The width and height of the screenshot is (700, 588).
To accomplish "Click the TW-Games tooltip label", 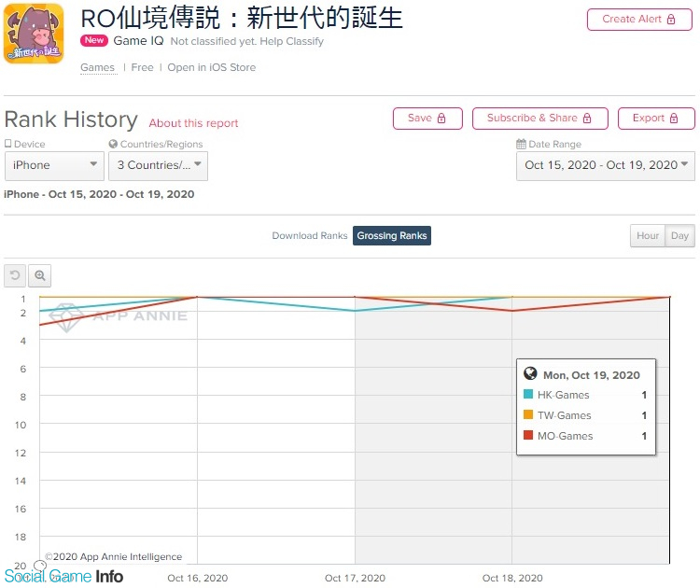I will [x=565, y=415].
